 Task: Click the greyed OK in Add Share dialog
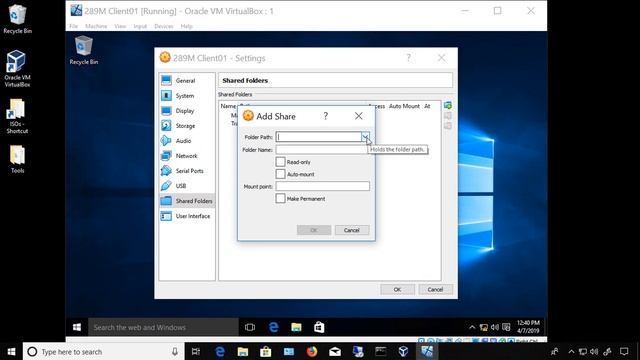314,230
